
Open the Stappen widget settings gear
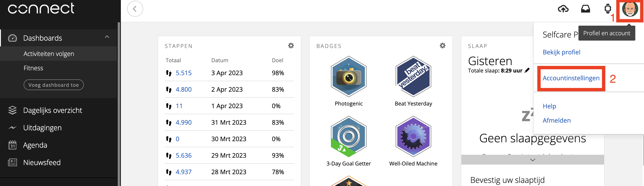click(x=291, y=45)
